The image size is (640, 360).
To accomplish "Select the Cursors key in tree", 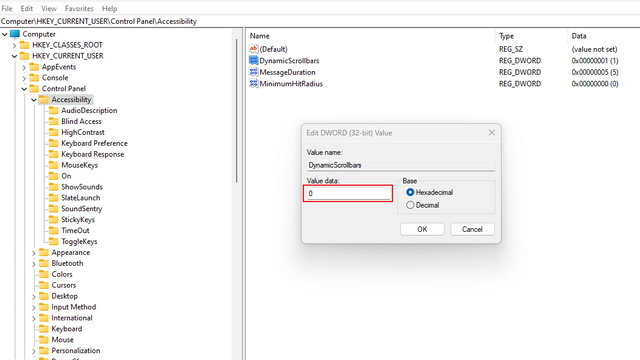I will [64, 285].
